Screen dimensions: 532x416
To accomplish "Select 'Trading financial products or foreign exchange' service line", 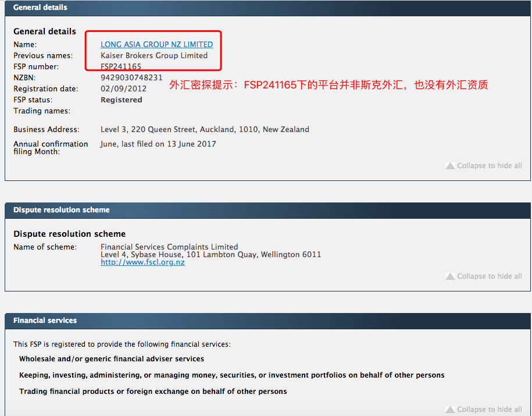I will 153,392.
